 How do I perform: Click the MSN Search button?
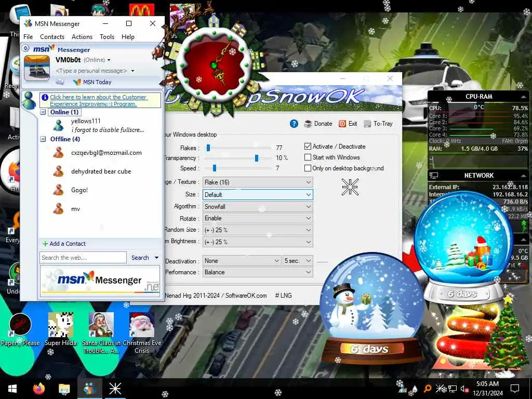click(x=140, y=258)
